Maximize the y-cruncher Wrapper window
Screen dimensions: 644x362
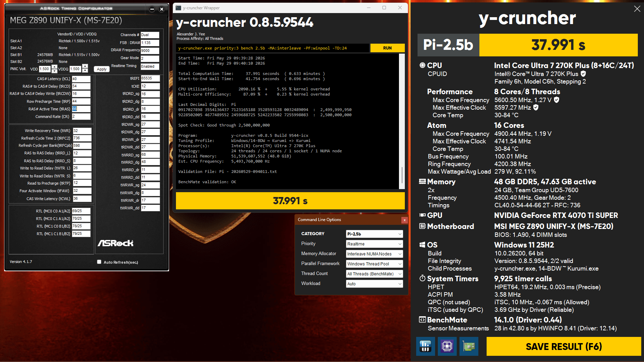pyautogui.click(x=384, y=8)
